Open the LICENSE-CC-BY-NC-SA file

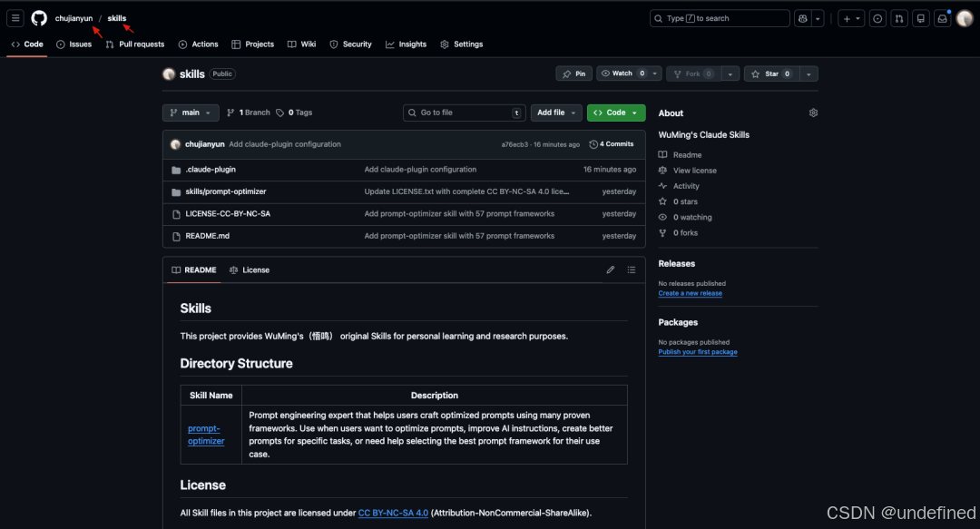coord(228,214)
